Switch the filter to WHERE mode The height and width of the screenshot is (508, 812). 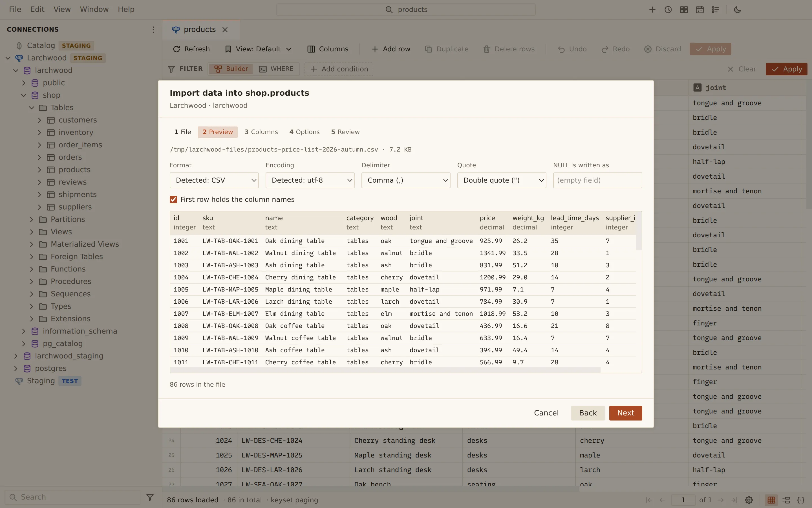coord(277,69)
